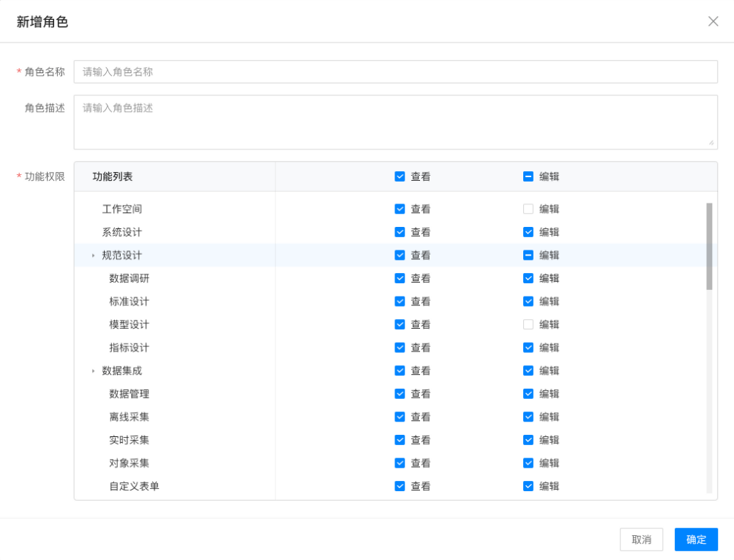This screenshot has height=560, width=734.
Task: Disable 查看 for 离线采集 row
Action: 400,417
